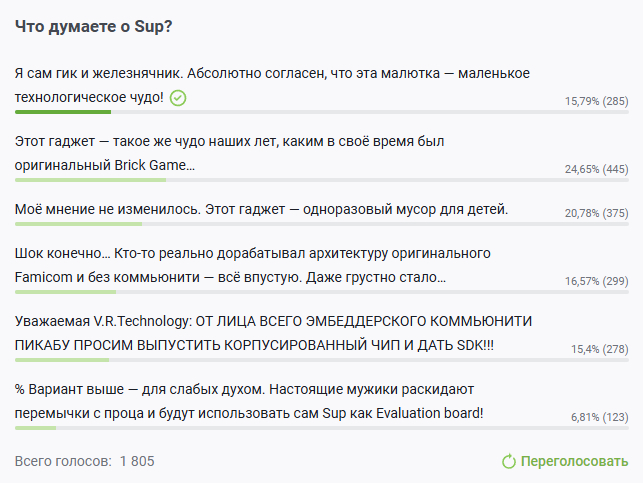643x483 pixels.
Task: Click the poll title Что думаете о Sup?
Action: click(x=94, y=26)
